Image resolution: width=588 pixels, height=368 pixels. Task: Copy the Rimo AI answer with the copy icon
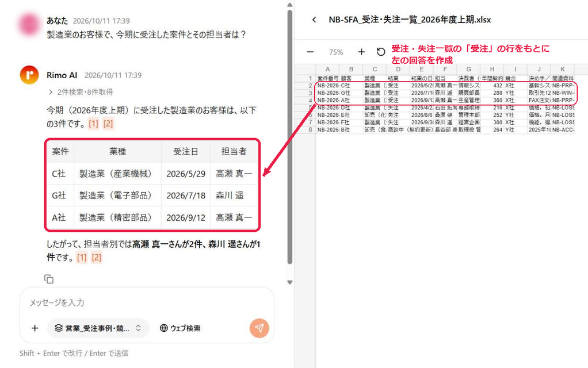(49, 279)
